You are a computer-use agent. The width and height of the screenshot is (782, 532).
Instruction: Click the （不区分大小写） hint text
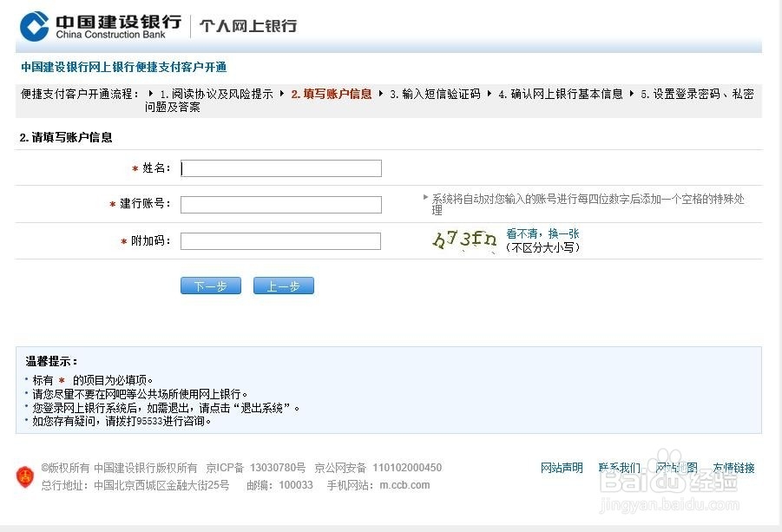click(x=542, y=247)
